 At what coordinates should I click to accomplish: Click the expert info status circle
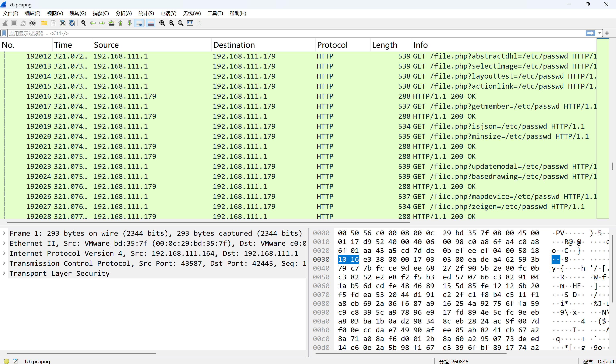pos(7,361)
